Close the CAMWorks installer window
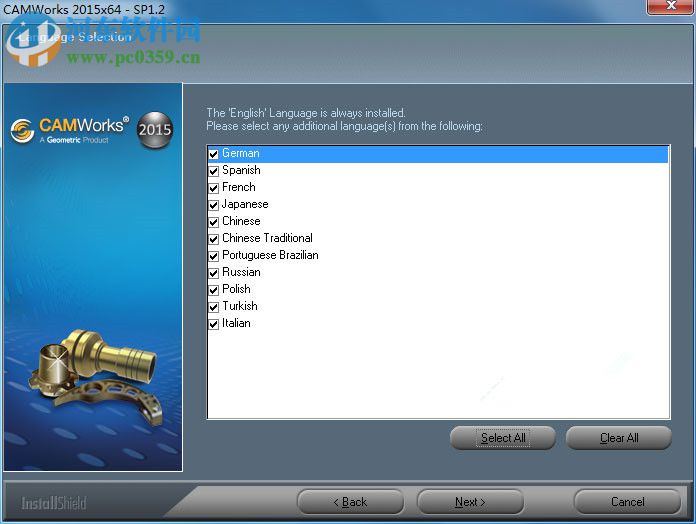 (x=670, y=6)
